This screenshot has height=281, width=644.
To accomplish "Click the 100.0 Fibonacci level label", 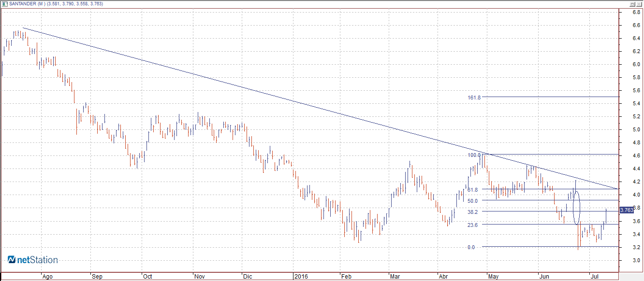I will pos(474,155).
